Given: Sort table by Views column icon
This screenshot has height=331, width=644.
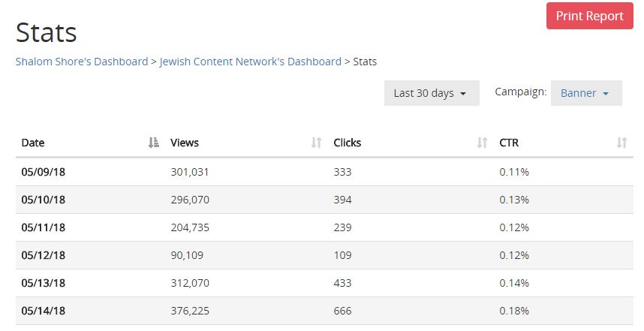Looking at the screenshot, I should [316, 143].
